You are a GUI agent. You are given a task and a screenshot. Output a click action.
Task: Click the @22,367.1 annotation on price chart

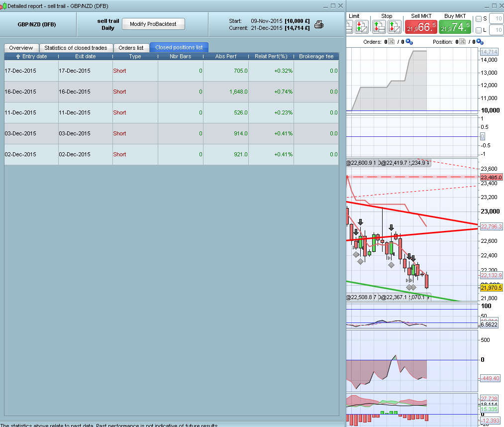tap(394, 297)
